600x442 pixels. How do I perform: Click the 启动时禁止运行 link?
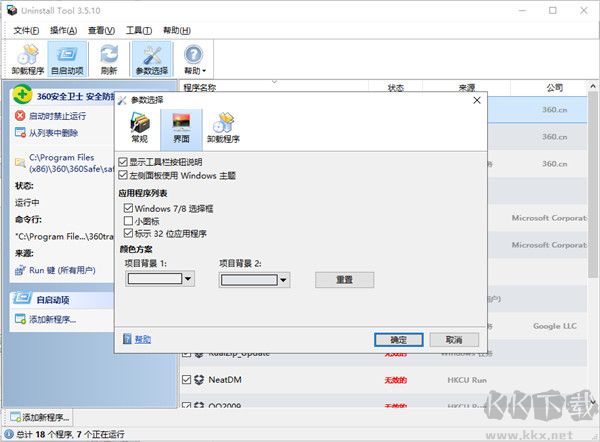tap(57, 116)
